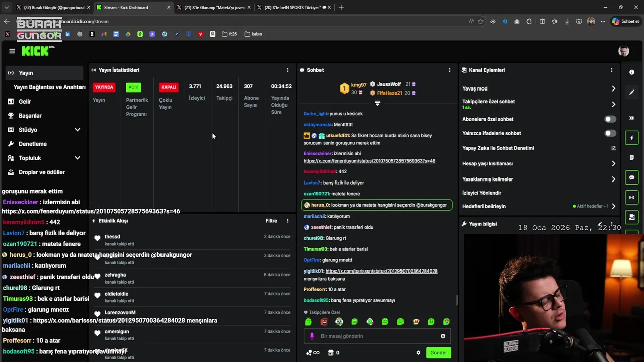Open Yayın Bağlantısı ve Anahtarı item
644x362 pixels.
click(x=49, y=87)
